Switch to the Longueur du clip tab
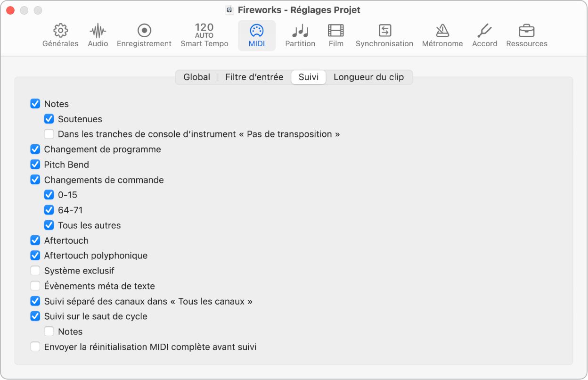The height and width of the screenshot is (380, 588). [x=369, y=77]
